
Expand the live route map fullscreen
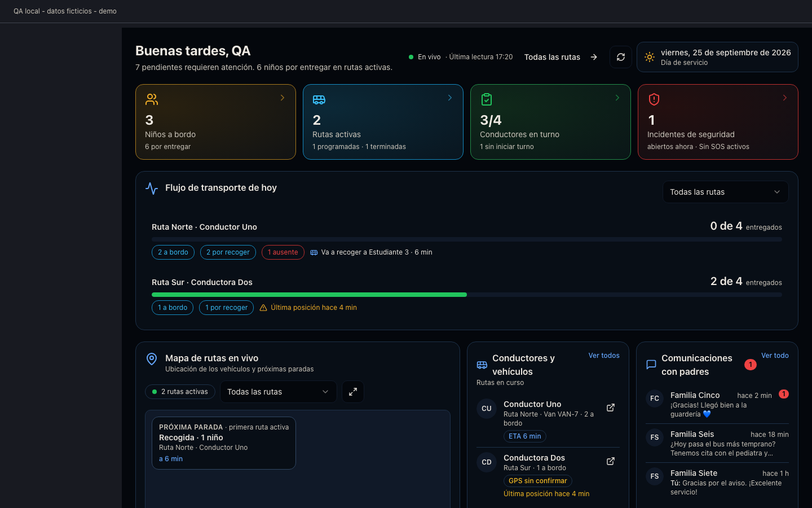[353, 392]
